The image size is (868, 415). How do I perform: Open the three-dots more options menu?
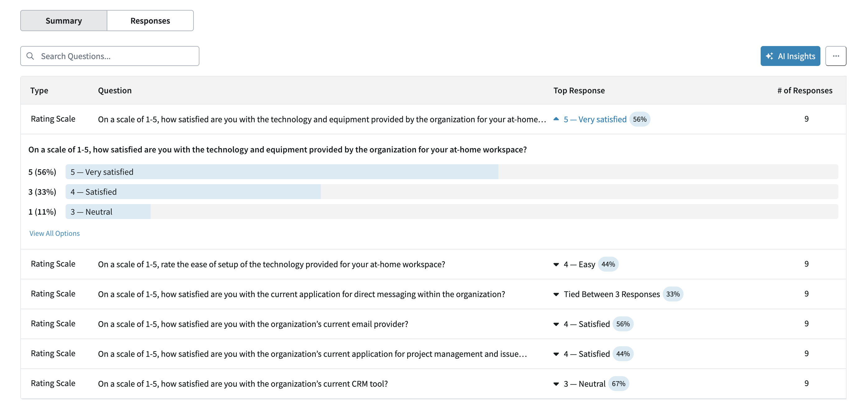(x=835, y=56)
